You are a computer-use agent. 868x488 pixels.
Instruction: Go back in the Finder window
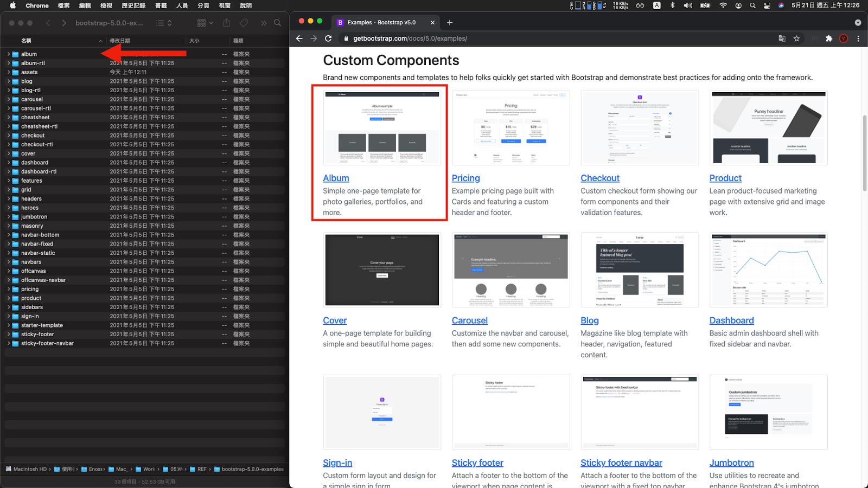(48, 23)
